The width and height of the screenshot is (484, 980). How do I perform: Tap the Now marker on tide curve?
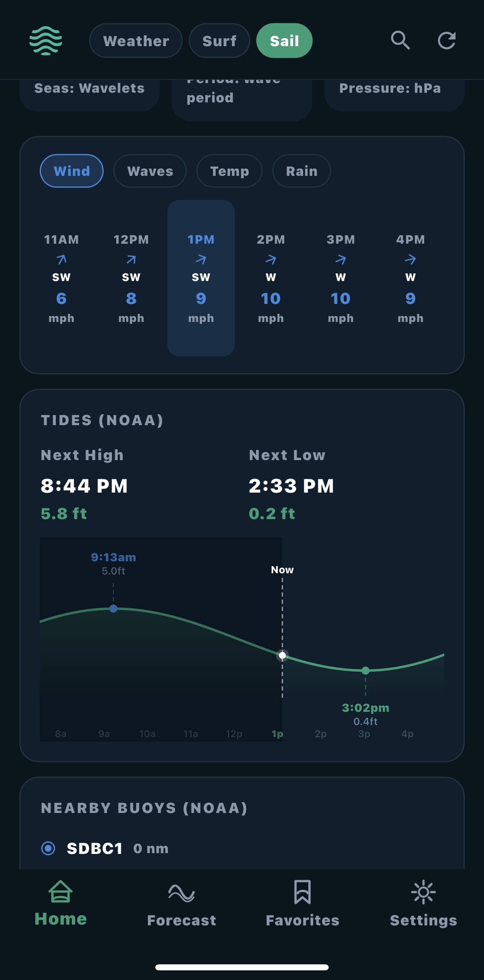pyautogui.click(x=283, y=656)
